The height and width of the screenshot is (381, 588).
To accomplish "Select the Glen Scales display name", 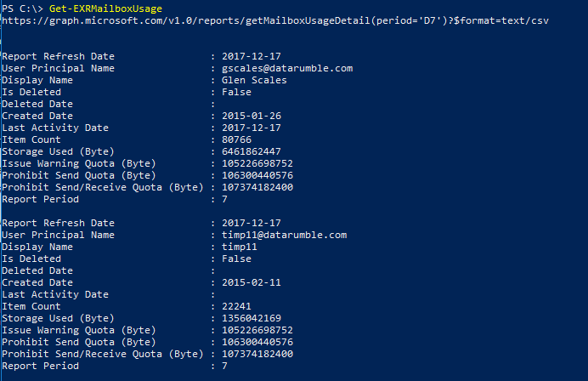I will pyautogui.click(x=254, y=80).
